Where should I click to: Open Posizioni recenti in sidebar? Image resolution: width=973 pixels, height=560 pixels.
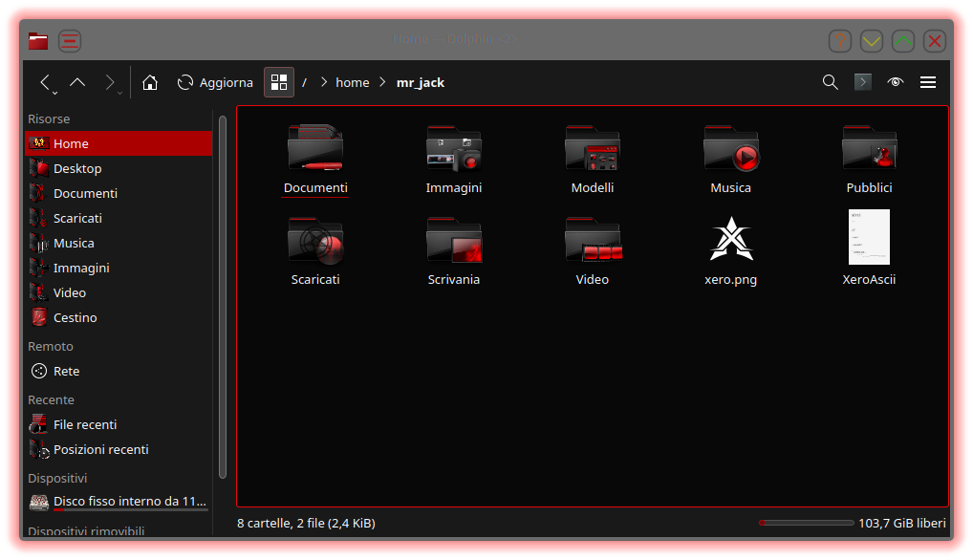[119, 449]
